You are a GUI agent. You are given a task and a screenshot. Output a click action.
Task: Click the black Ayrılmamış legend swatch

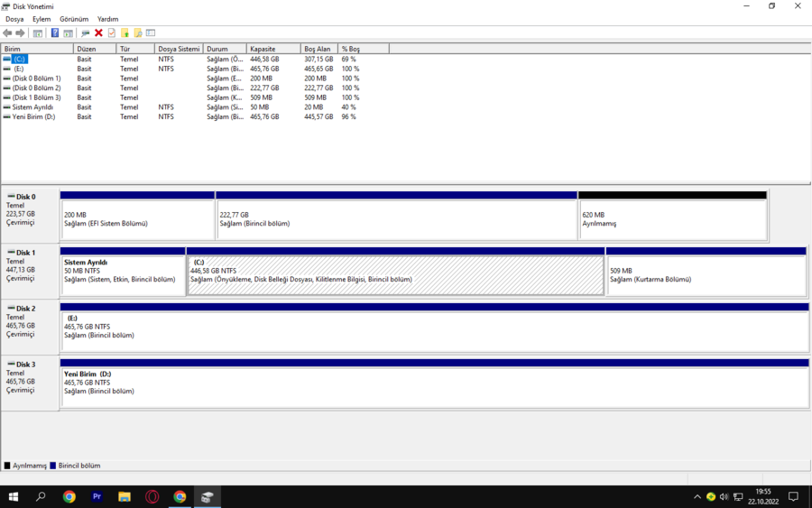tap(7, 466)
